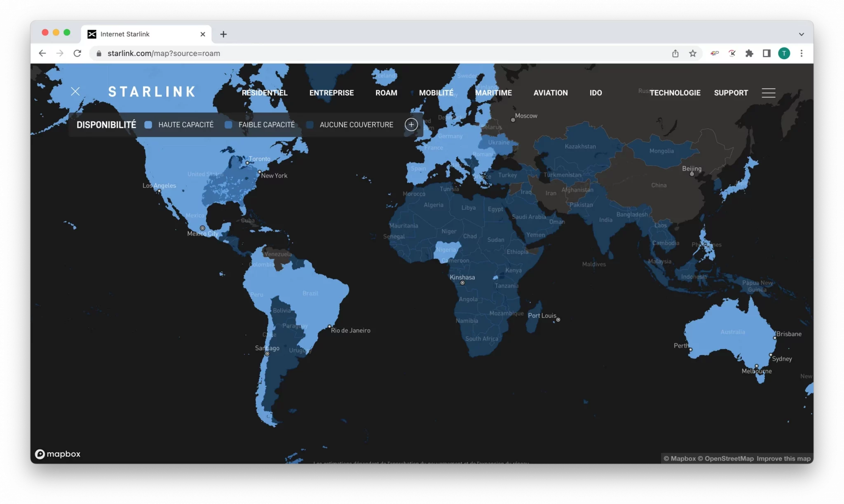This screenshot has width=844, height=504.
Task: Click the Improve this map link
Action: pyautogui.click(x=783, y=459)
